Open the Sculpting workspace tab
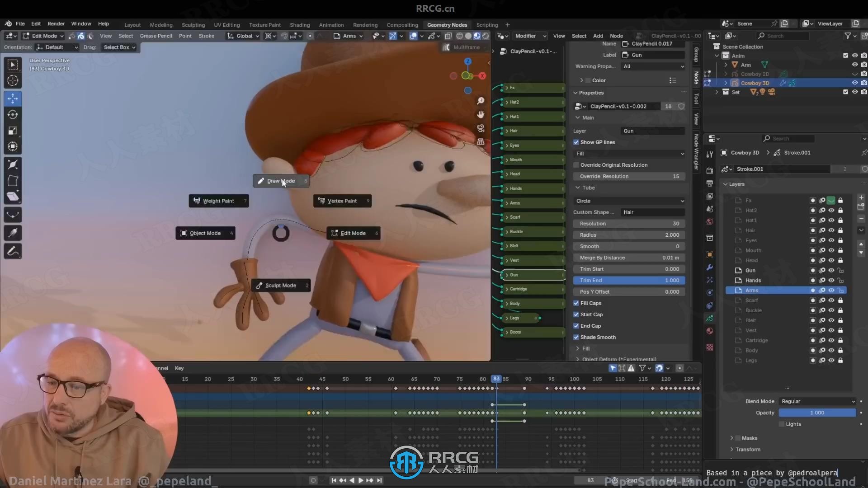This screenshot has width=868, height=488. coord(193,25)
